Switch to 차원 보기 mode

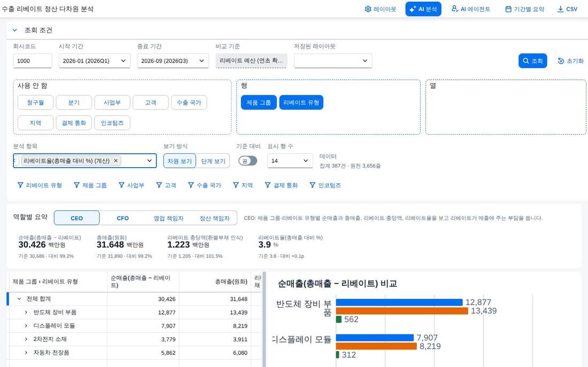180,161
